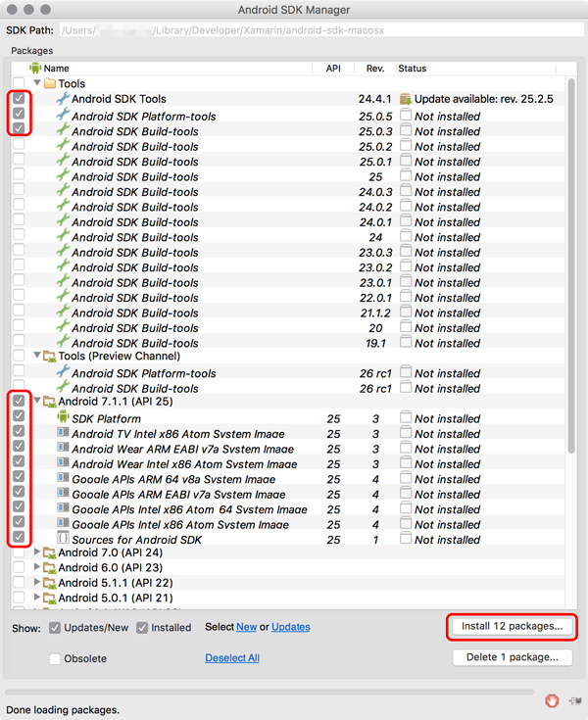Collapse the Tools group
This screenshot has width=588, height=720.
click(x=37, y=83)
